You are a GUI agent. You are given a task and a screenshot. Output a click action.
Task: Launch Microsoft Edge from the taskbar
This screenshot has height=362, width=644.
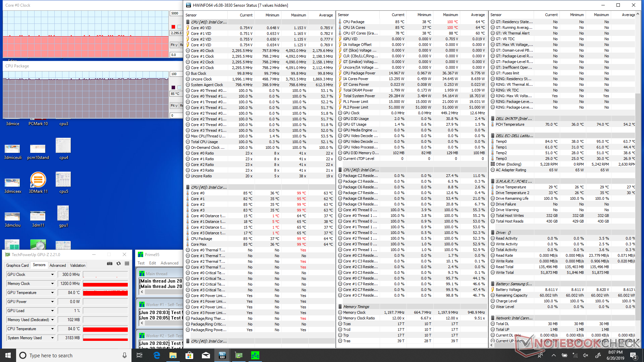[157, 355]
